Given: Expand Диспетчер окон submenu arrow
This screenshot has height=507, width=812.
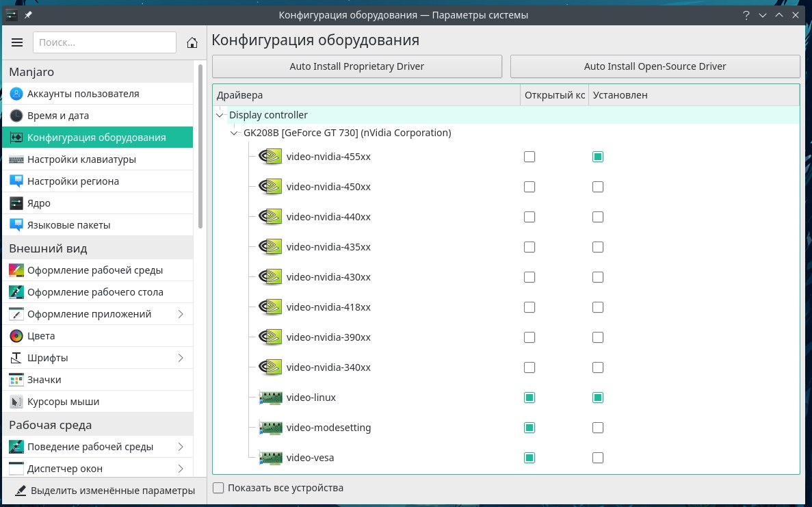Looking at the screenshot, I should [181, 469].
